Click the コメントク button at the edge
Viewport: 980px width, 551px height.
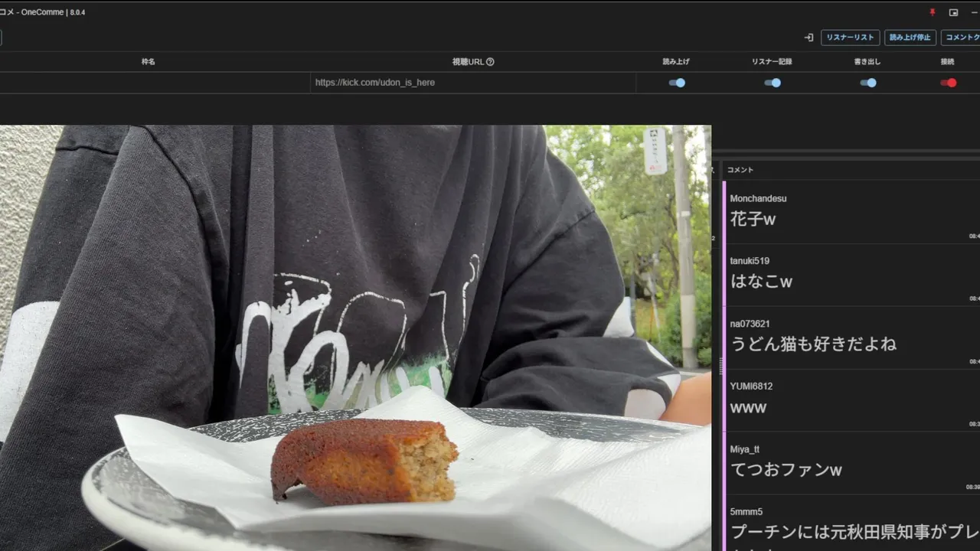[961, 37]
